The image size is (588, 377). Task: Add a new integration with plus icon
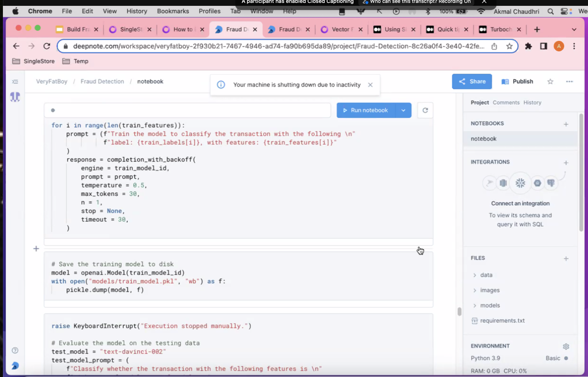point(566,162)
